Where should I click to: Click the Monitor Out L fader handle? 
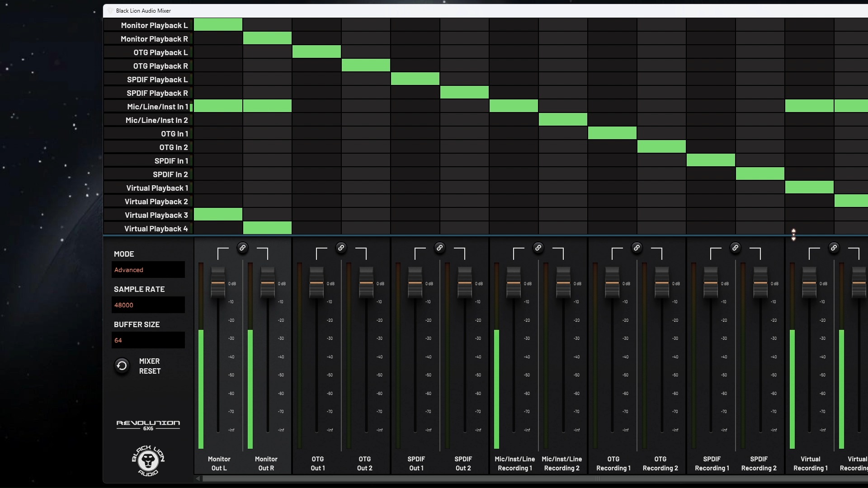tap(218, 283)
